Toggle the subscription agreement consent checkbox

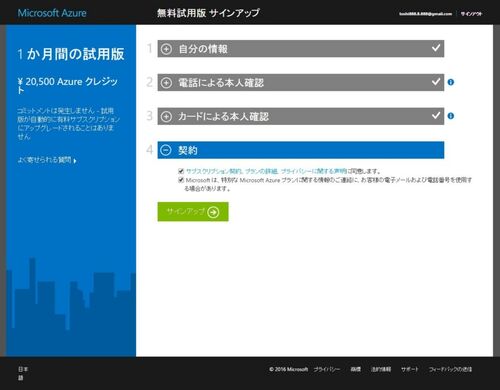pyautogui.click(x=181, y=171)
